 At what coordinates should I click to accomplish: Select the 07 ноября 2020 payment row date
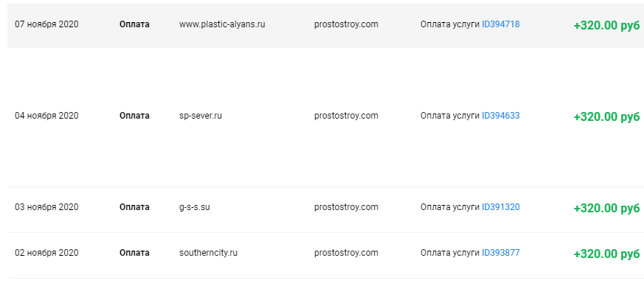tap(46, 24)
